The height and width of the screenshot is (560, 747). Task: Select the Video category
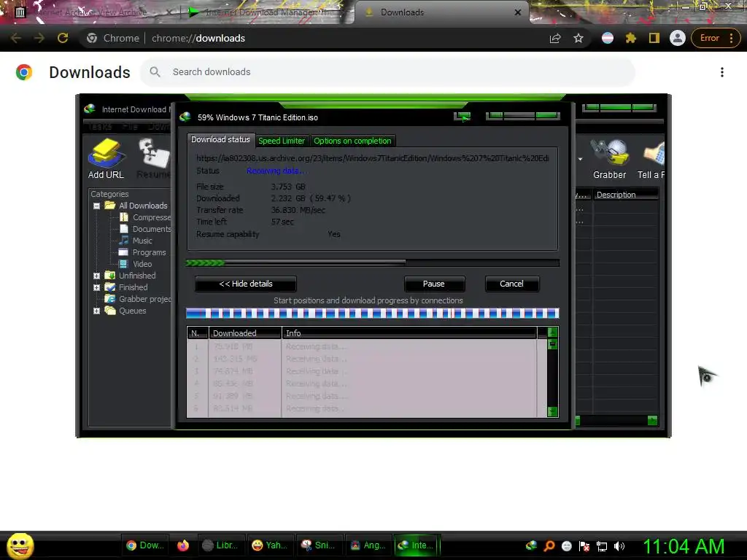click(x=136, y=264)
